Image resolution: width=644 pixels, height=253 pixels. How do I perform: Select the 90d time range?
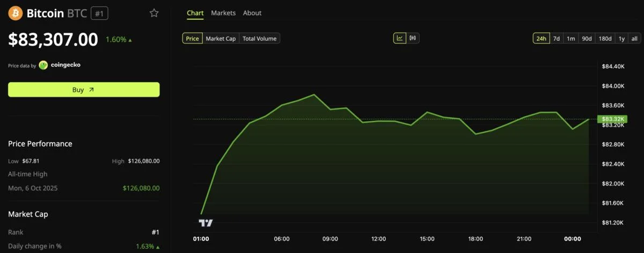pyautogui.click(x=587, y=38)
